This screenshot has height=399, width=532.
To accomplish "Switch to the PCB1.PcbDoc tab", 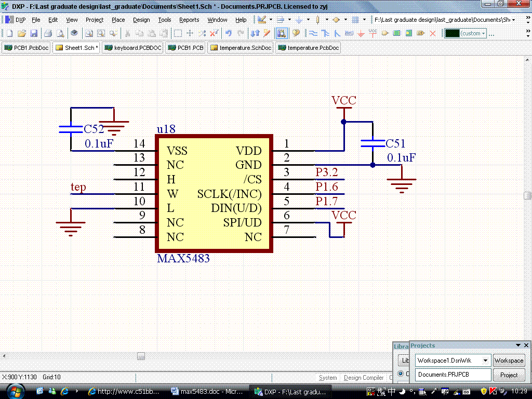I will click(x=27, y=48).
